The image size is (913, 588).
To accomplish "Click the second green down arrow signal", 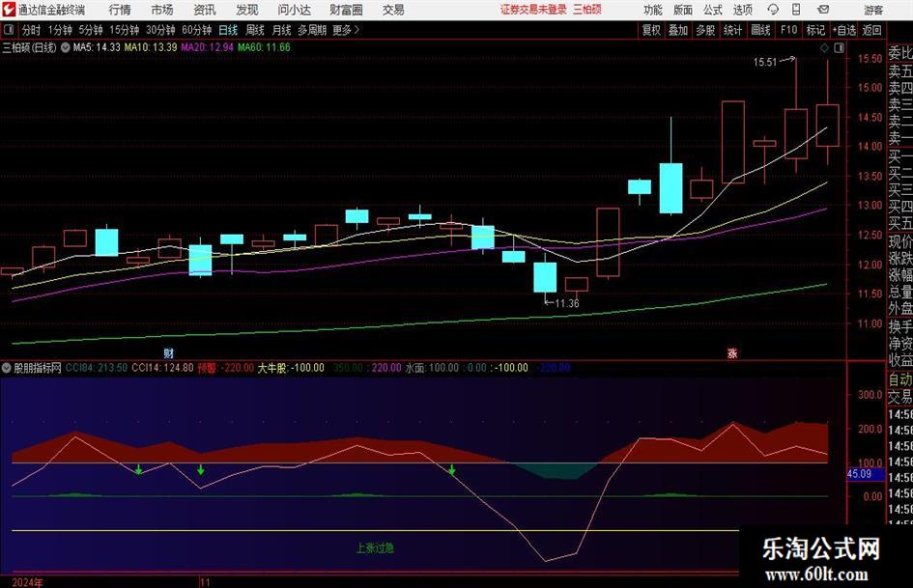I will pos(201,469).
